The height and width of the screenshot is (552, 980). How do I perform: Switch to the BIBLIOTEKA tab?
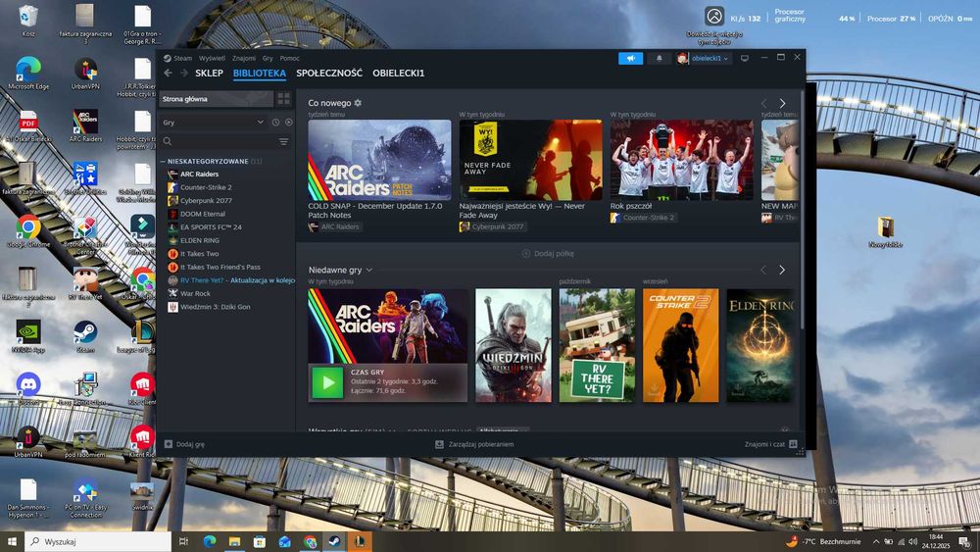coord(260,74)
